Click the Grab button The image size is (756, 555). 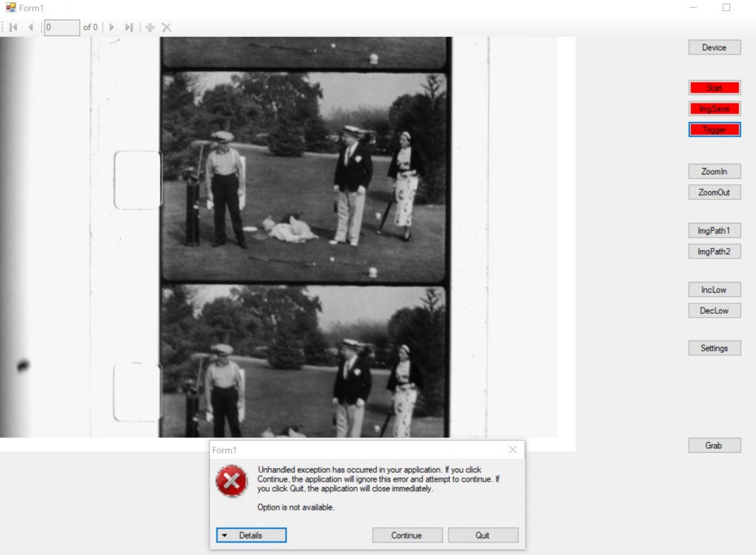click(x=714, y=445)
